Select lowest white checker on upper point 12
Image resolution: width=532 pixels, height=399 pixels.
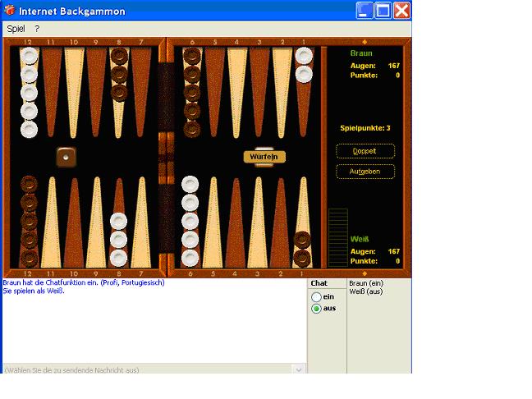30,129
